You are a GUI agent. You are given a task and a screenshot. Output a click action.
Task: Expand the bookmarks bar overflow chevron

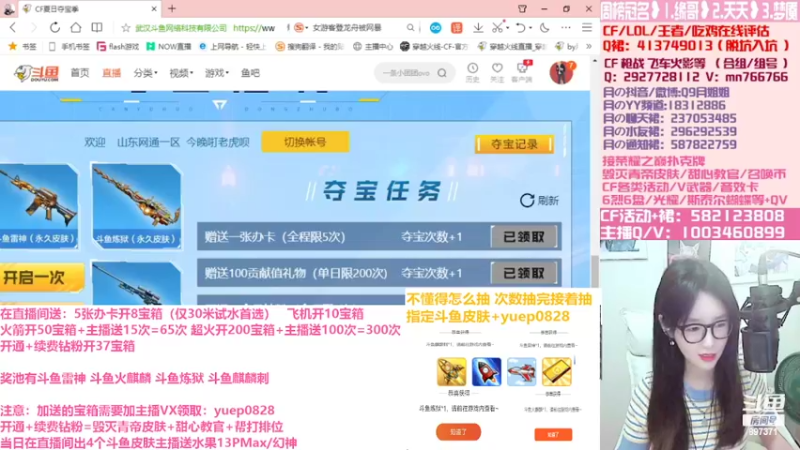click(589, 46)
